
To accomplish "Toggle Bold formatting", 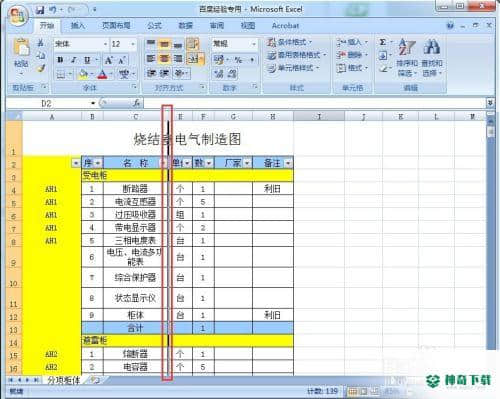I will tap(60, 60).
